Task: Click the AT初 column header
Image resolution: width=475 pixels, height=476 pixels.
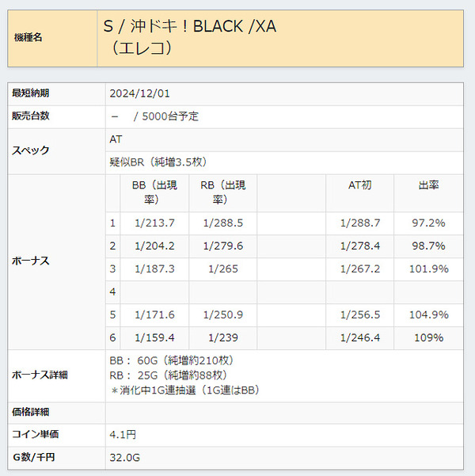Action: click(x=359, y=185)
